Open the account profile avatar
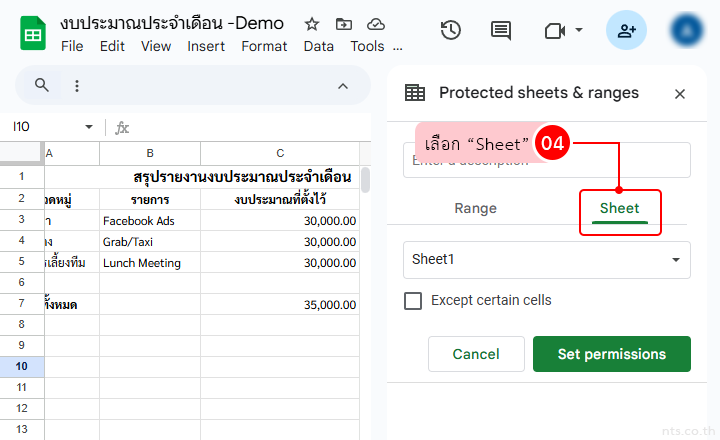Screen dimensions: 720x440 tap(687, 30)
